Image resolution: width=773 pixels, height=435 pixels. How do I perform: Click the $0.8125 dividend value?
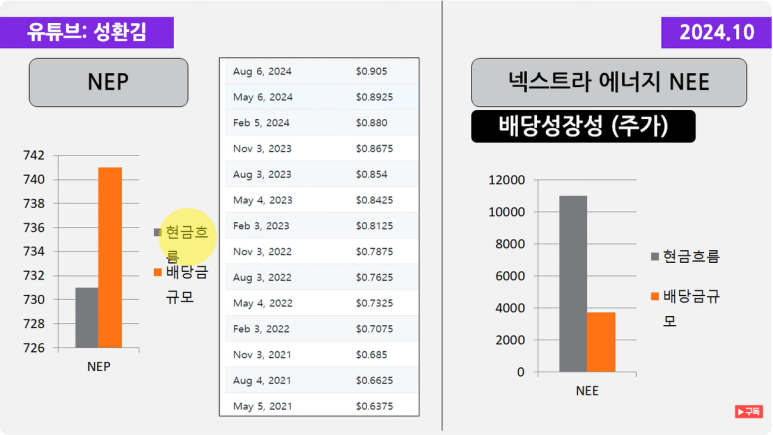point(375,226)
